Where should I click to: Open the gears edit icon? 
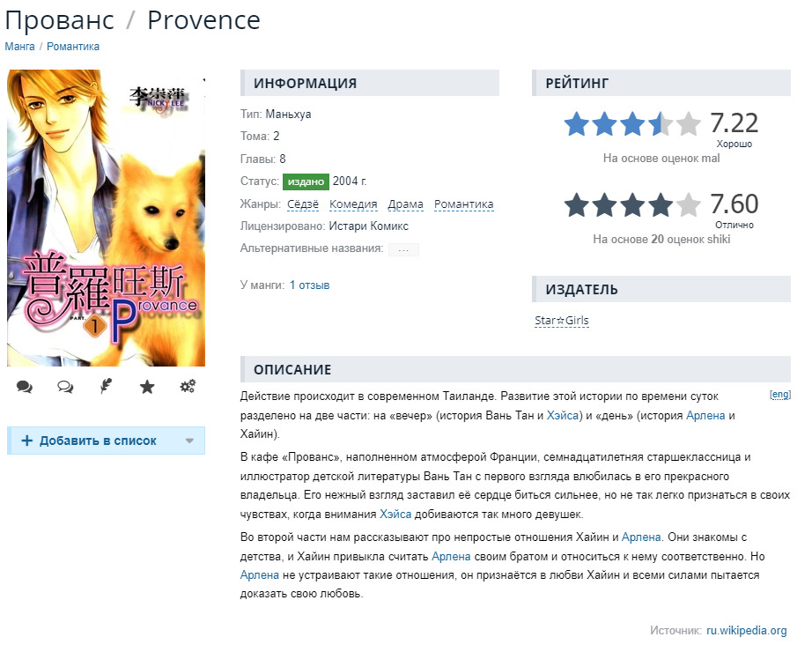point(188,387)
